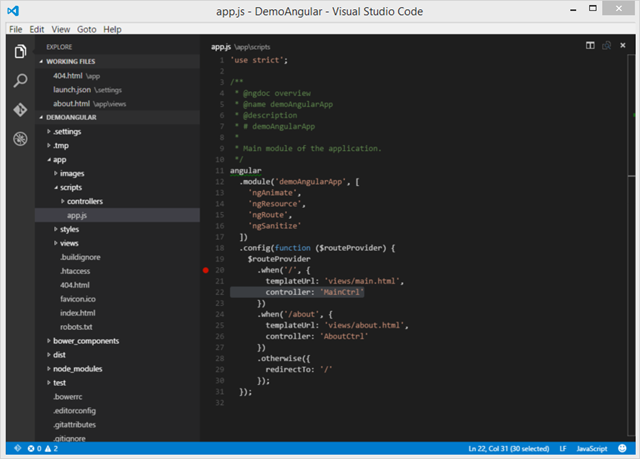Open the Search view icon
This screenshot has width=640, height=459.
pos(20,80)
